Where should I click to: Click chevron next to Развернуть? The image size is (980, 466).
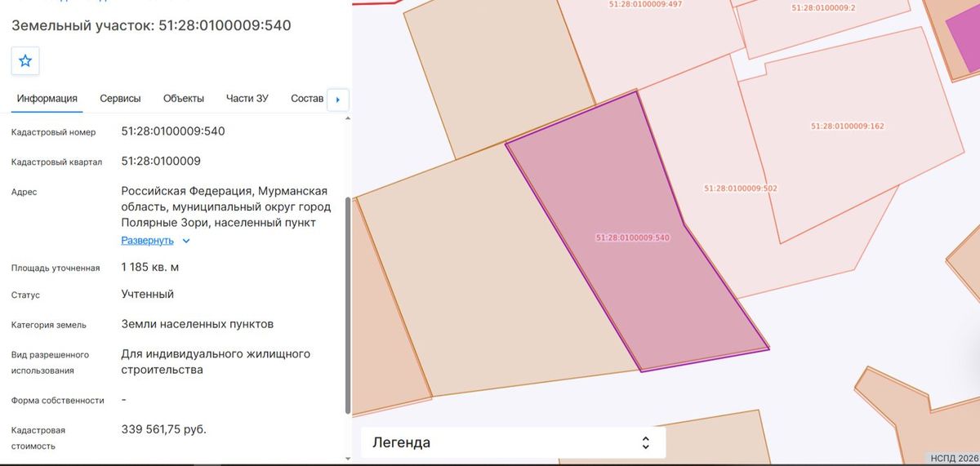pos(186,241)
